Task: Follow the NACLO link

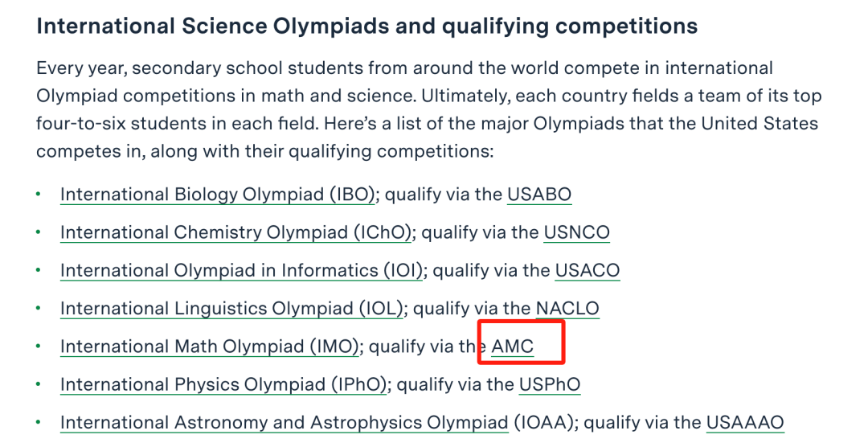Action: [567, 309]
